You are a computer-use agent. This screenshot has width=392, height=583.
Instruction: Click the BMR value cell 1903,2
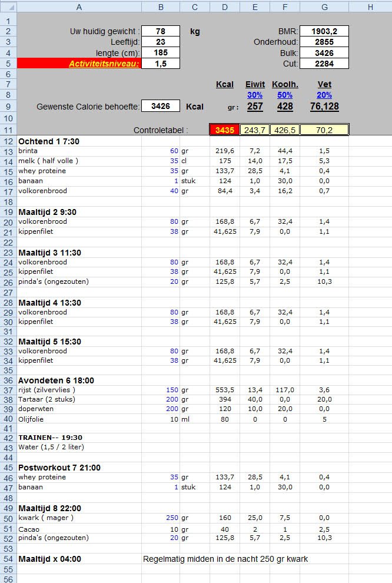(324, 31)
